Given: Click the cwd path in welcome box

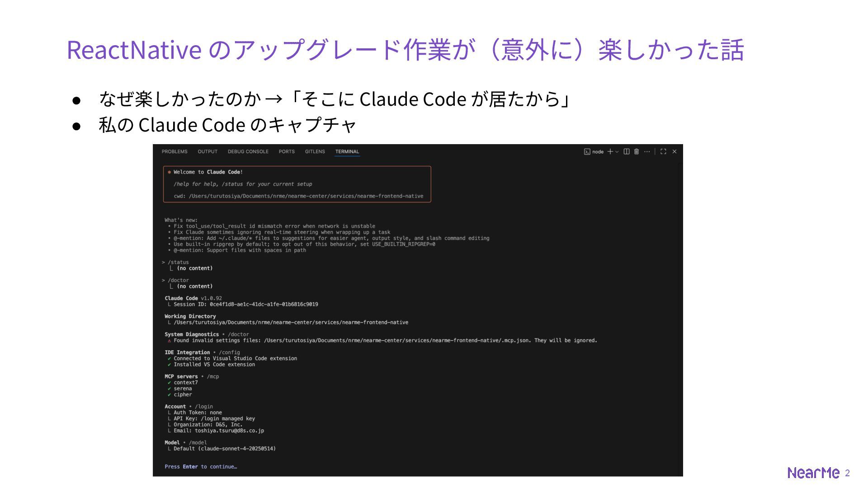Looking at the screenshot, I should click(298, 196).
